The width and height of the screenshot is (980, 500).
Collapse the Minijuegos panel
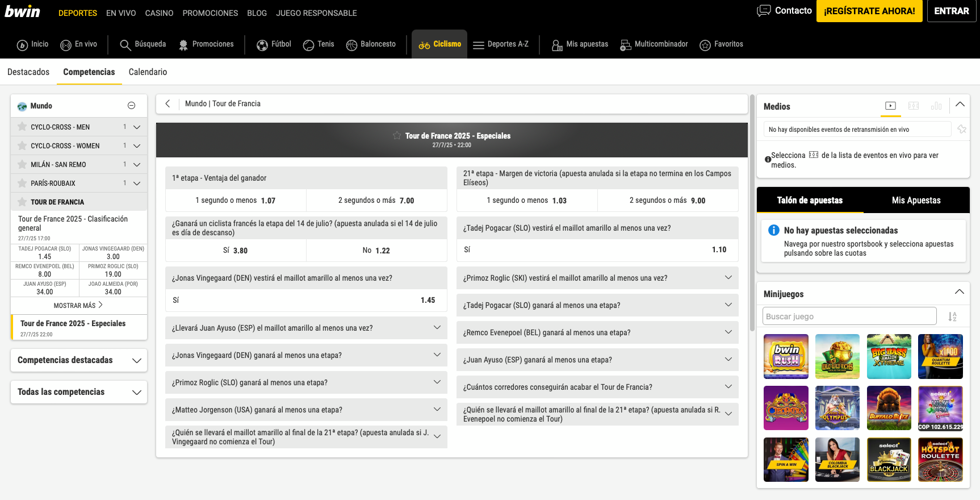[x=960, y=292]
